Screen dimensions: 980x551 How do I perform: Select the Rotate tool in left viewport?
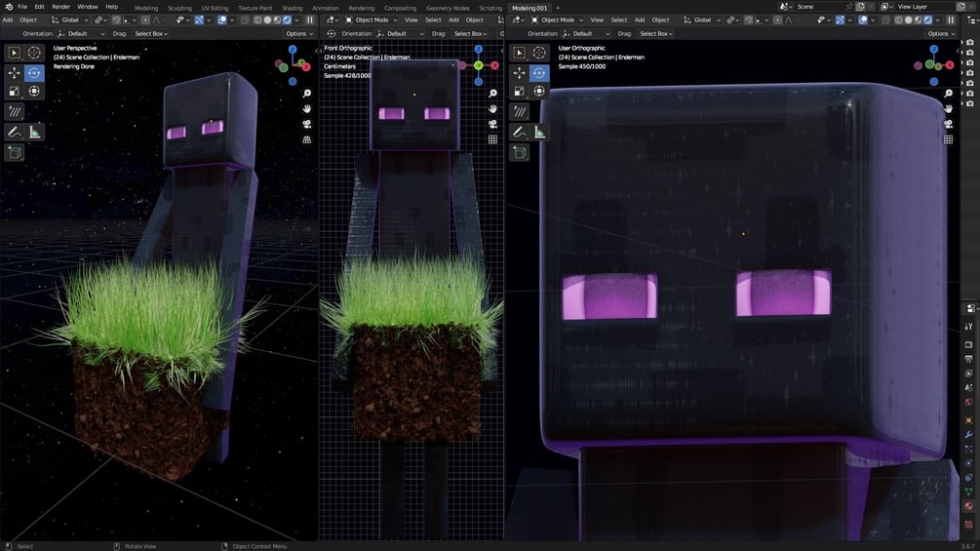click(34, 73)
